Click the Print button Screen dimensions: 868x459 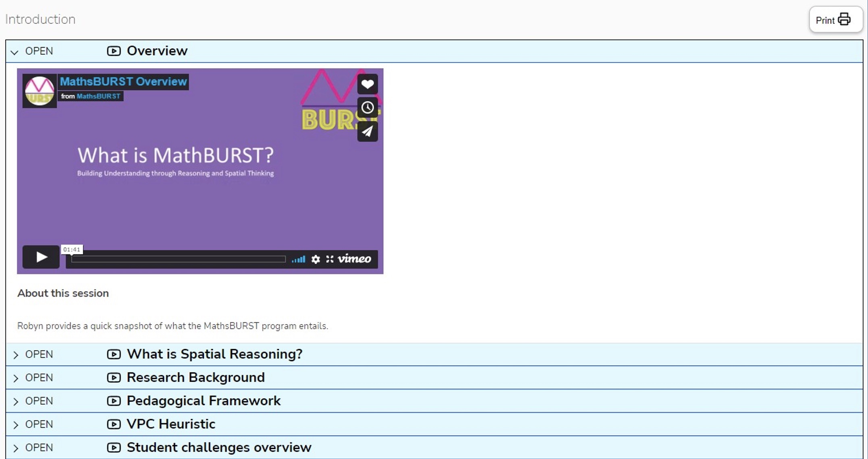tap(835, 20)
